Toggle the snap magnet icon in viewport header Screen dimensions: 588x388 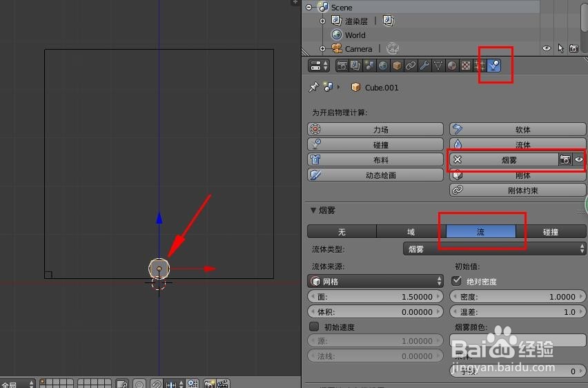click(x=157, y=384)
